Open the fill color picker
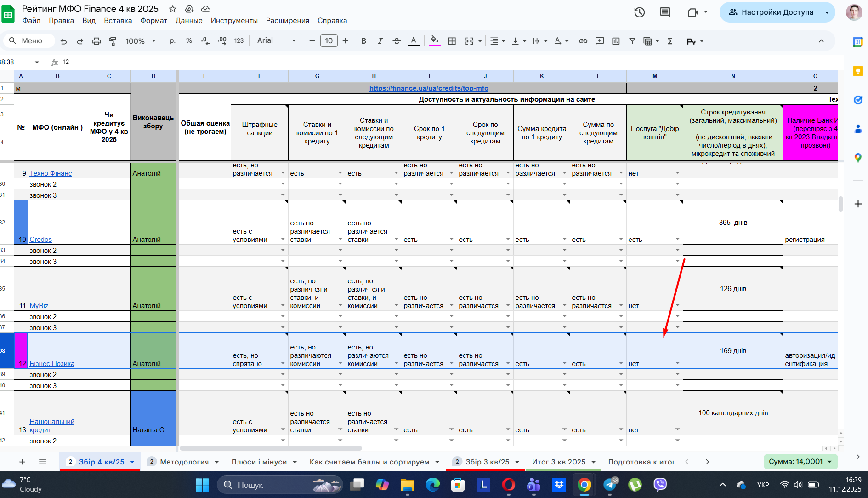This screenshot has height=498, width=868. 434,41
